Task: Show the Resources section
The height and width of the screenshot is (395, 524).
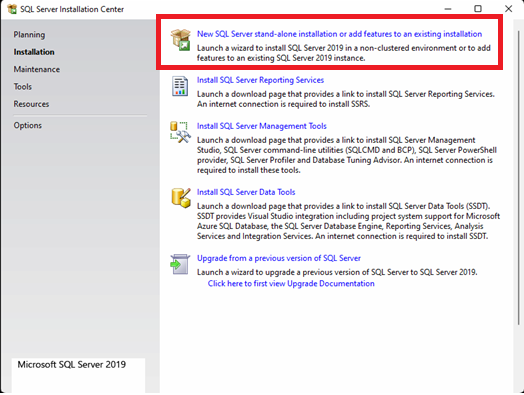Action: 31,104
